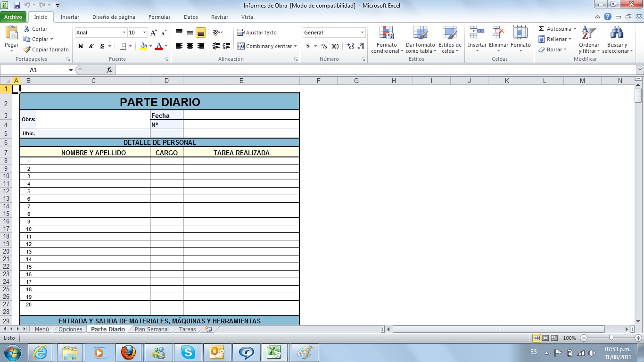
Task: Click the save icon in quick access toolbar
Action: coord(17,5)
